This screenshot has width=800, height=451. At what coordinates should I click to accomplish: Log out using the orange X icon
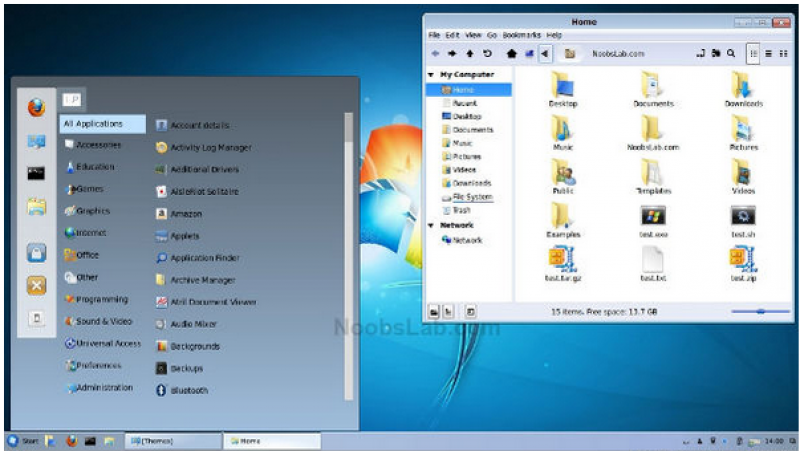click(36, 285)
